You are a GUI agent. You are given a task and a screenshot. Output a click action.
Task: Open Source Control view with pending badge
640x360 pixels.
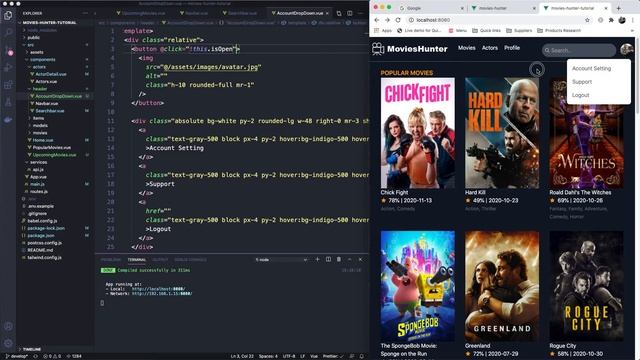8,51
